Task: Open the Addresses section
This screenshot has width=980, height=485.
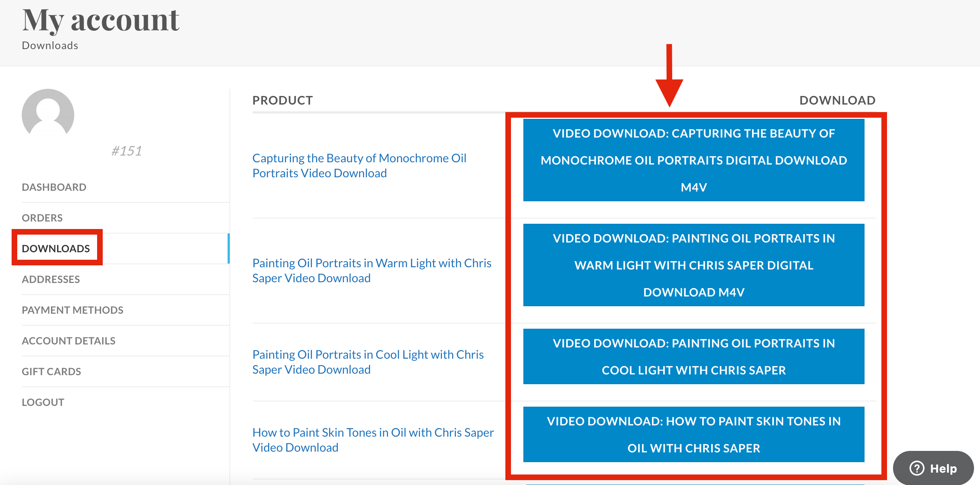Action: click(x=51, y=279)
